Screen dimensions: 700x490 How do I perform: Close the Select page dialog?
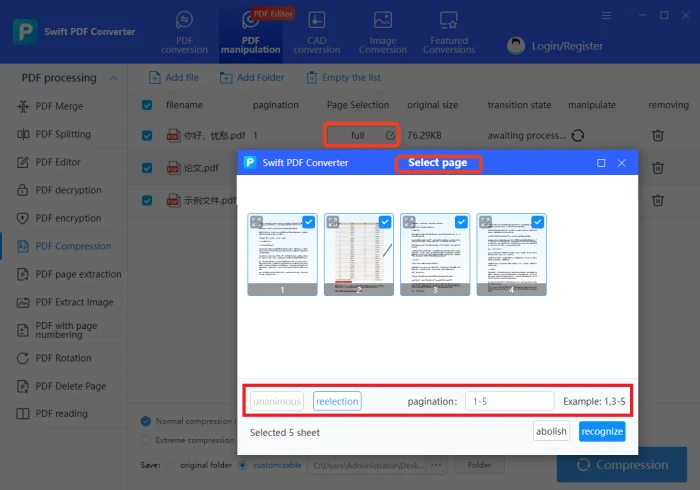coord(621,163)
